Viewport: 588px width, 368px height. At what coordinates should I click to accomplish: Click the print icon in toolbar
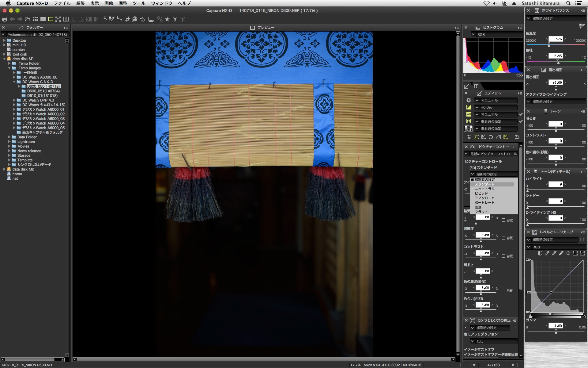pos(5,19)
